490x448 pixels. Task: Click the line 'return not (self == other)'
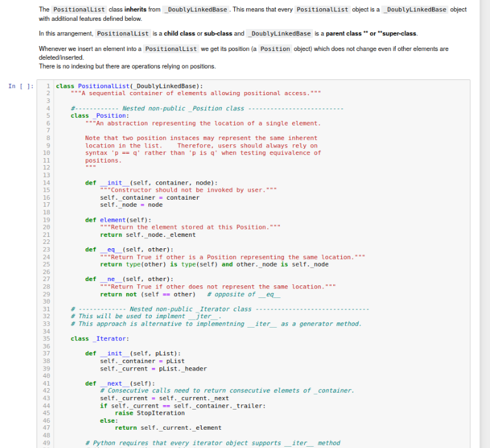point(147,294)
